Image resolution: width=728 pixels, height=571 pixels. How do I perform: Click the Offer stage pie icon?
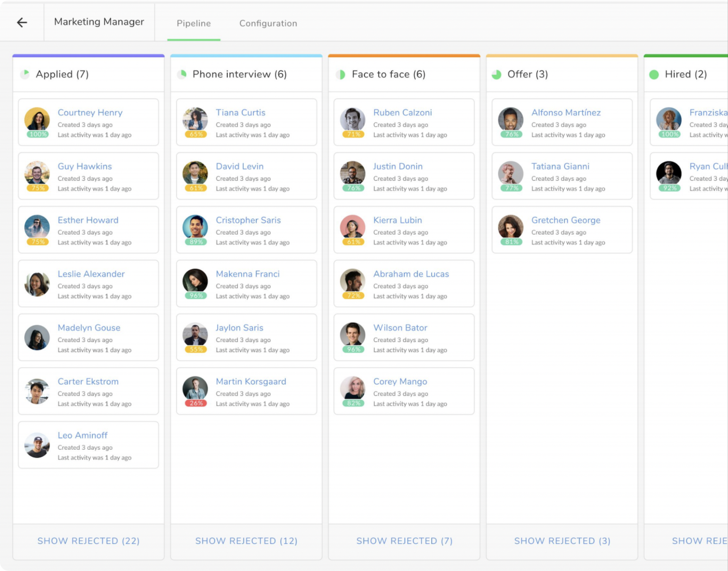[x=497, y=74]
